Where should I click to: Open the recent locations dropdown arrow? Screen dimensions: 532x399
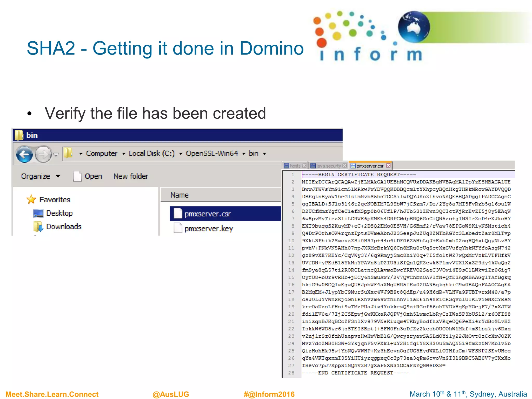click(x=56, y=155)
